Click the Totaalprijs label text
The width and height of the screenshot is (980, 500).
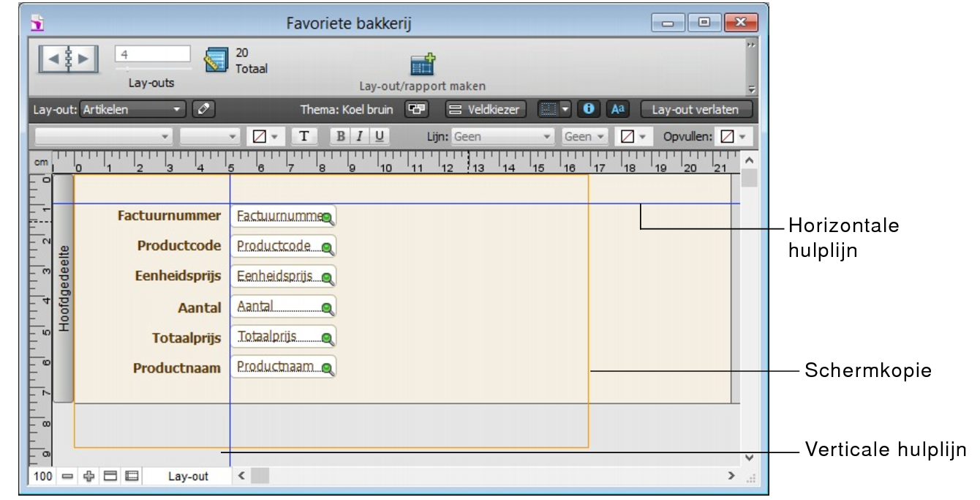186,338
